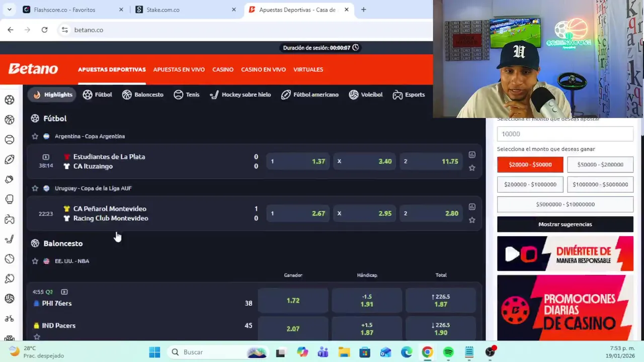Screen dimensions: 644x362
Task: Select $200000 - $1000000 win amount
Action: (530, 185)
